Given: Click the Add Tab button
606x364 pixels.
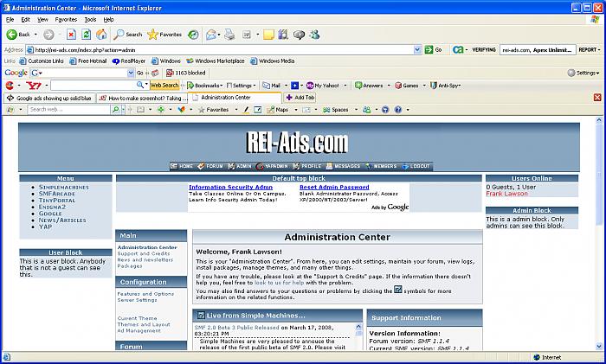Looking at the screenshot, I should pyautogui.click(x=300, y=98).
